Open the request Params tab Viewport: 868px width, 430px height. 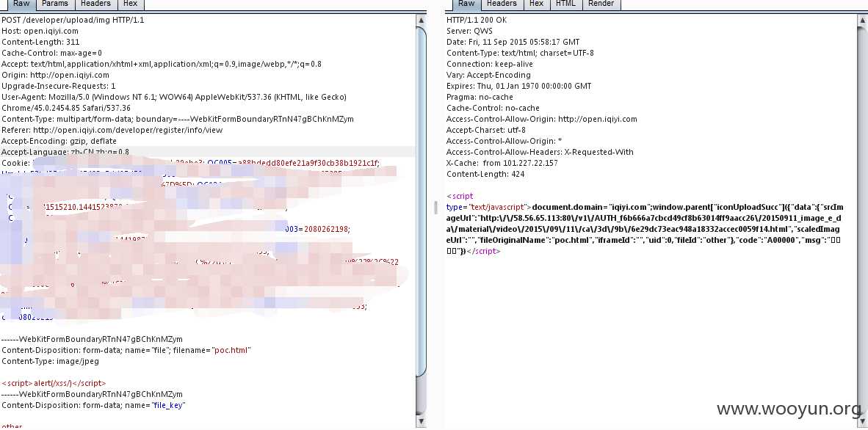55,4
